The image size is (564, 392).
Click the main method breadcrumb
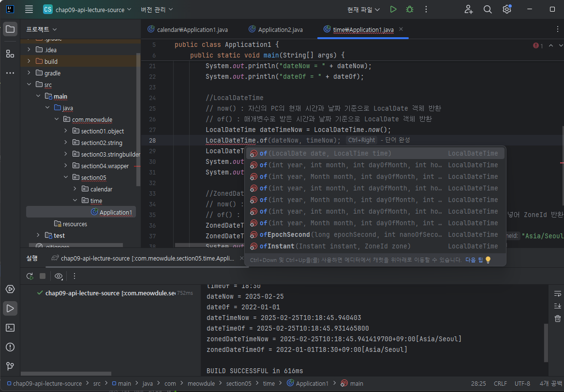click(352, 383)
